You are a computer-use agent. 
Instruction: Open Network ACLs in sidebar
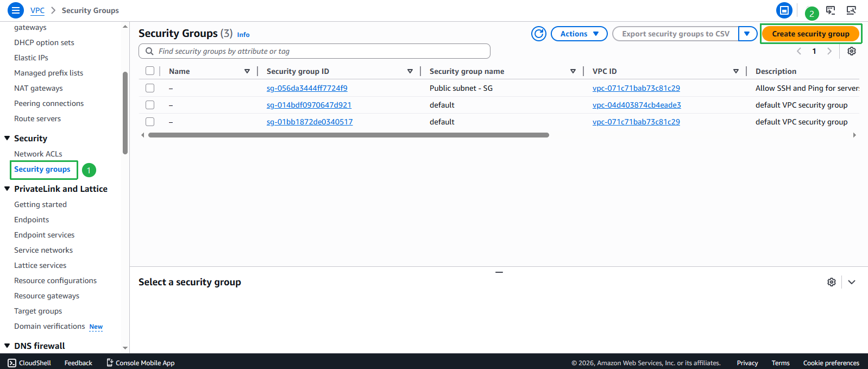pos(38,154)
